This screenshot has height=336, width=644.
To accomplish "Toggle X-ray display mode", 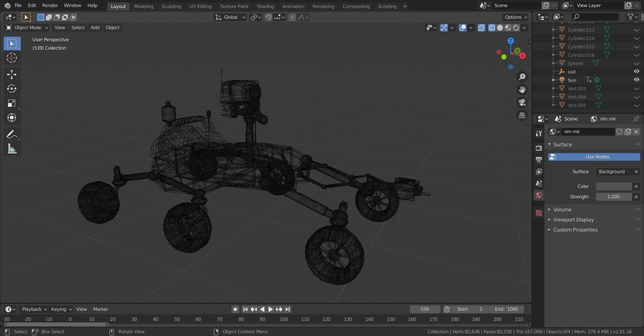I will point(481,28).
